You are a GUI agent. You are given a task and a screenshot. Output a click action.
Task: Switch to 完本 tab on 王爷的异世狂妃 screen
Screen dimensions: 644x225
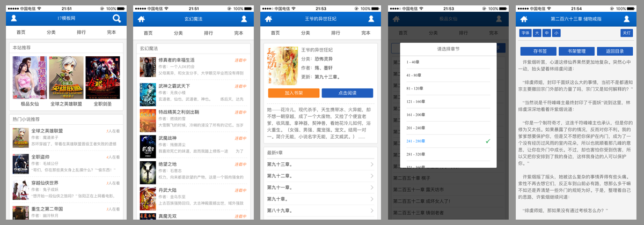coord(366,33)
